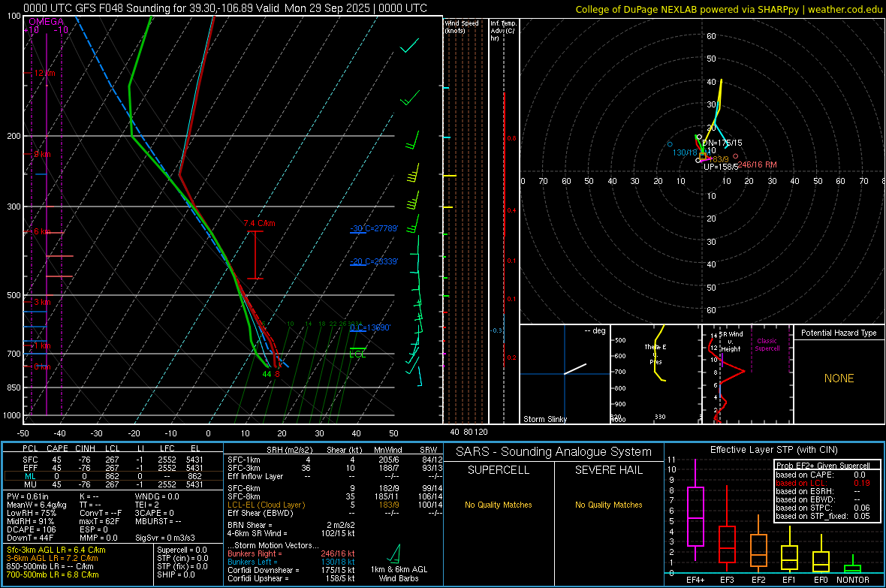The image size is (886, 588).
Task: Click the MidRH = 91% value
Action: click(30, 521)
